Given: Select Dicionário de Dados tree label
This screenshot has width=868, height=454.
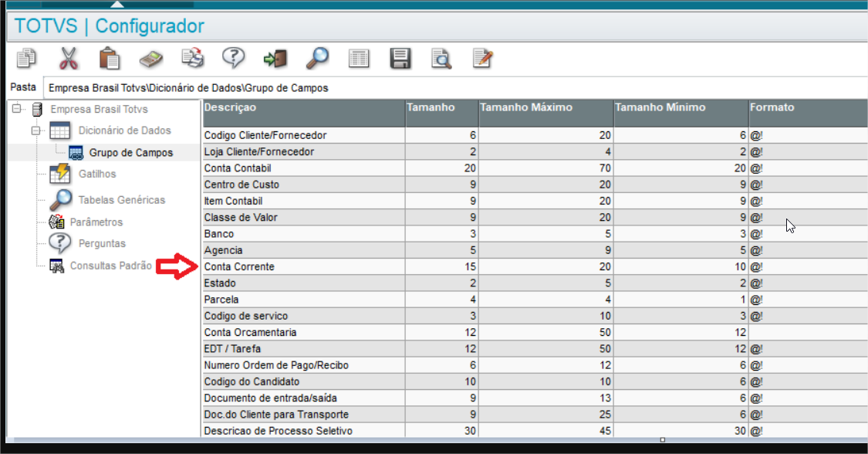Looking at the screenshot, I should (x=124, y=130).
